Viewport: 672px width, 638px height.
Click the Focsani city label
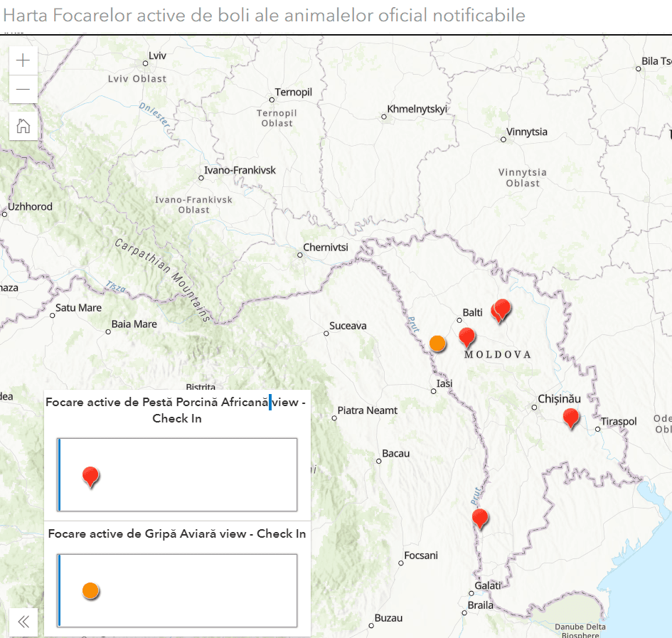(x=421, y=555)
